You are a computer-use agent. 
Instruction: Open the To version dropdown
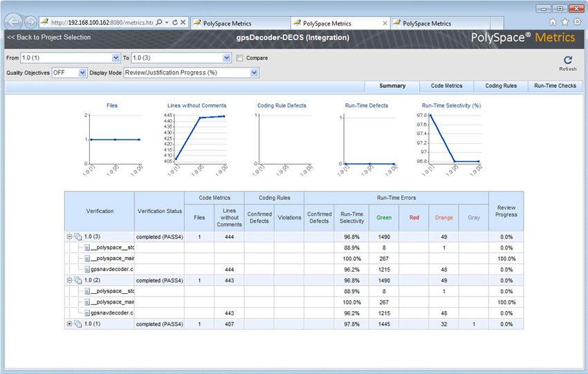pos(226,58)
